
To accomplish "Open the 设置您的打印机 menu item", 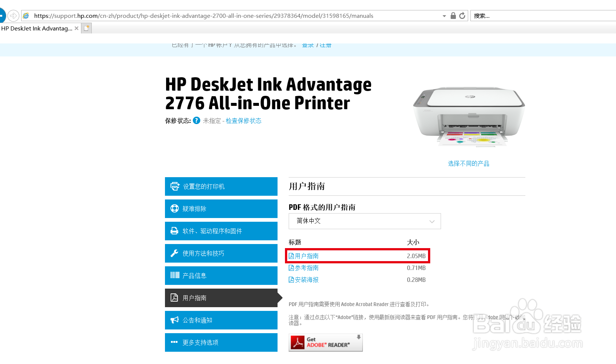I will (221, 186).
